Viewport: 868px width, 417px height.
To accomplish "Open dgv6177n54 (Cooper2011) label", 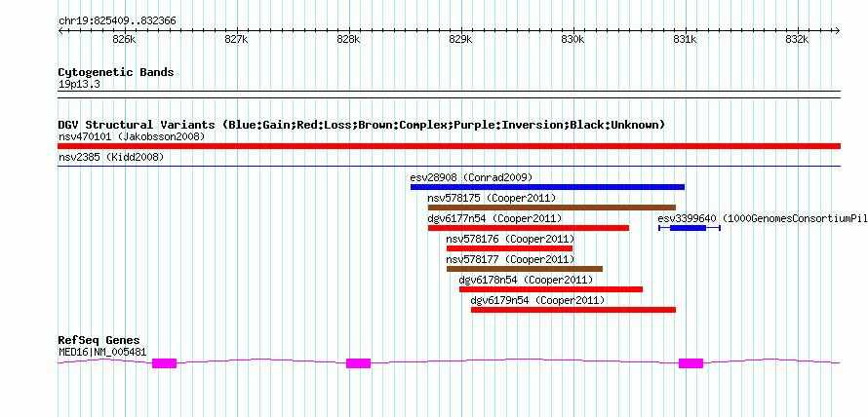I will [x=494, y=218].
